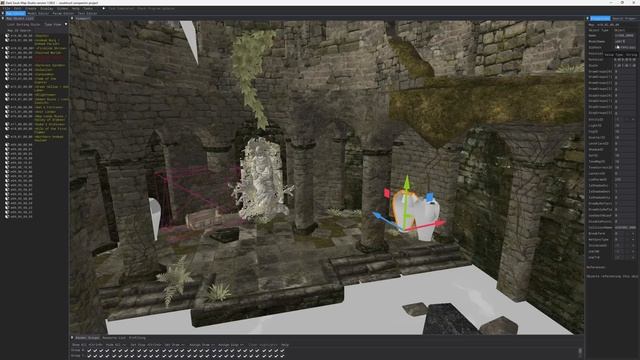Click globe icon for m14_00_00_00 Blighttown
Screen dimensions: 640x360
(x=7, y=95)
